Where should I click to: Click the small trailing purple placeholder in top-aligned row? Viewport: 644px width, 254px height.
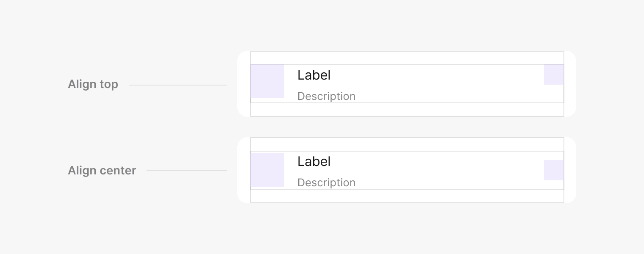[554, 75]
